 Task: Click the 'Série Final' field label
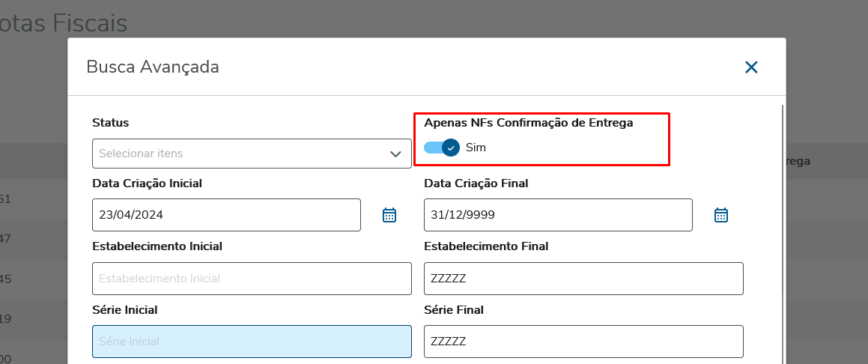click(x=453, y=309)
